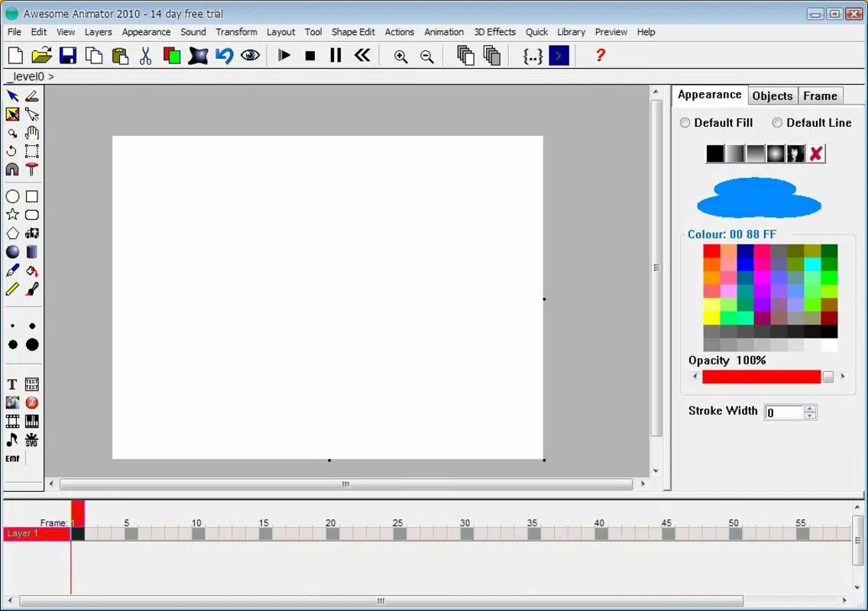The width and height of the screenshot is (868, 611).
Task: Select the hand pan tool
Action: pyautogui.click(x=32, y=133)
